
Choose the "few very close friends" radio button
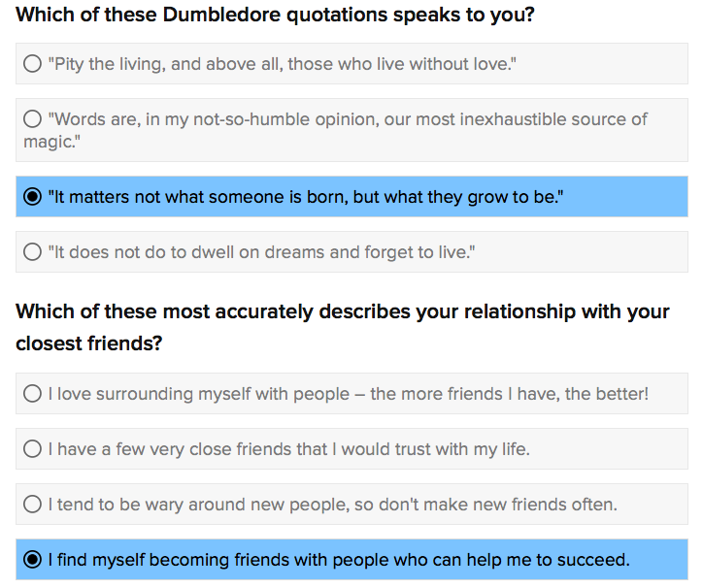(32, 449)
